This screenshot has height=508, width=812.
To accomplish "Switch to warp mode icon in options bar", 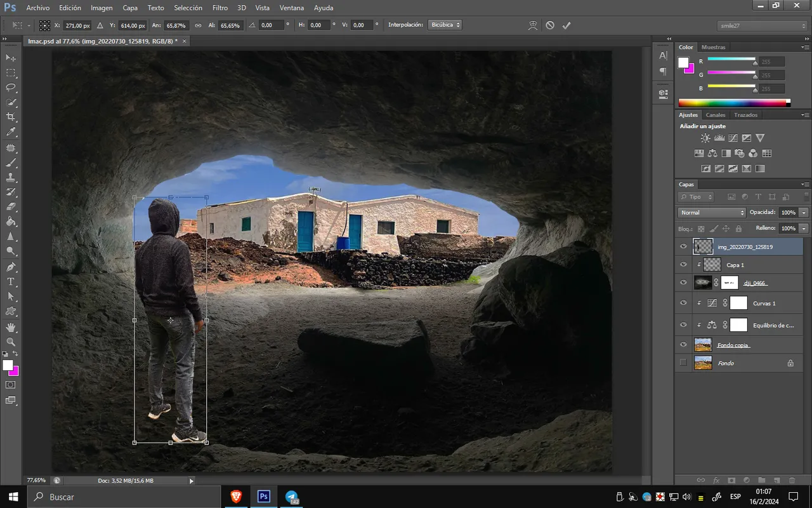I will [x=533, y=25].
